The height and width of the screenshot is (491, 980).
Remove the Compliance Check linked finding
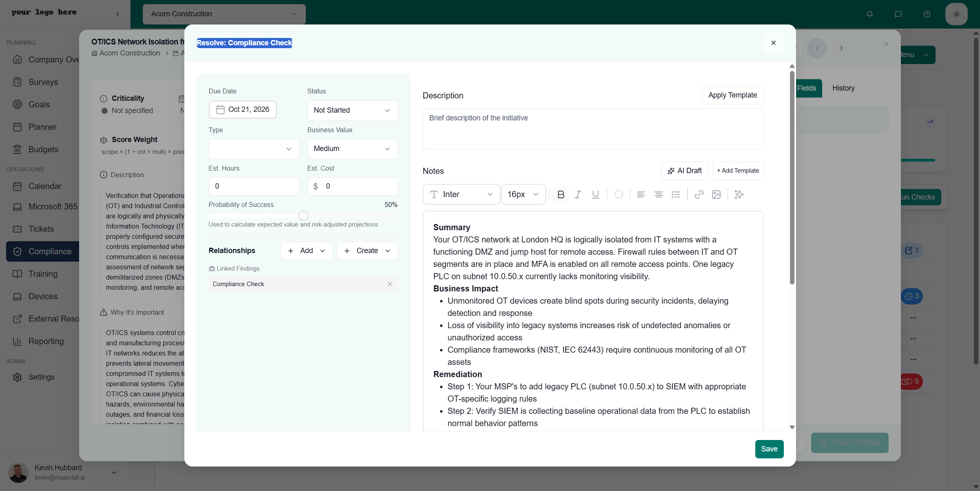(x=389, y=284)
